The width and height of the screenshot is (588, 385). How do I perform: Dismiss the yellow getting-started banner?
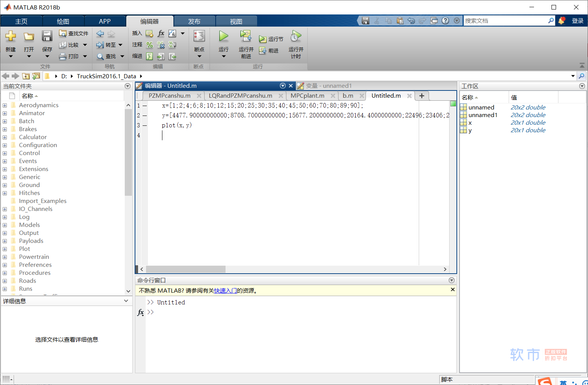click(x=453, y=290)
